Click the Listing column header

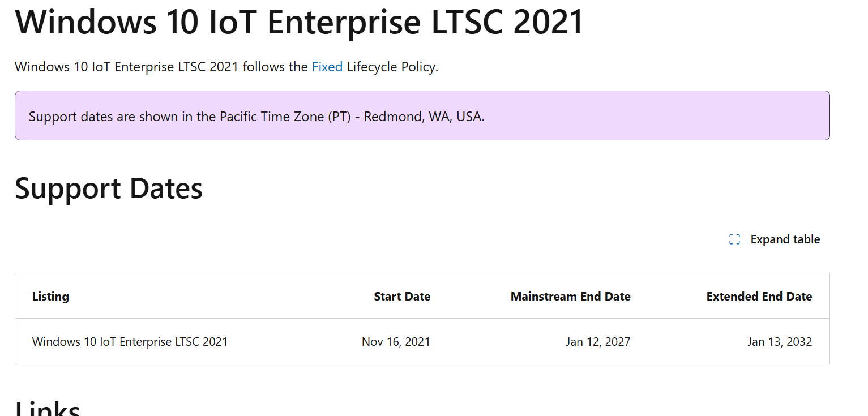(50, 297)
